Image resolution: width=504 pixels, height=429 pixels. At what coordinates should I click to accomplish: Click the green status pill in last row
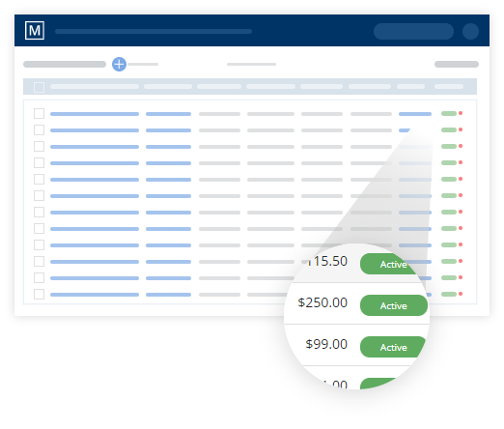(x=449, y=294)
